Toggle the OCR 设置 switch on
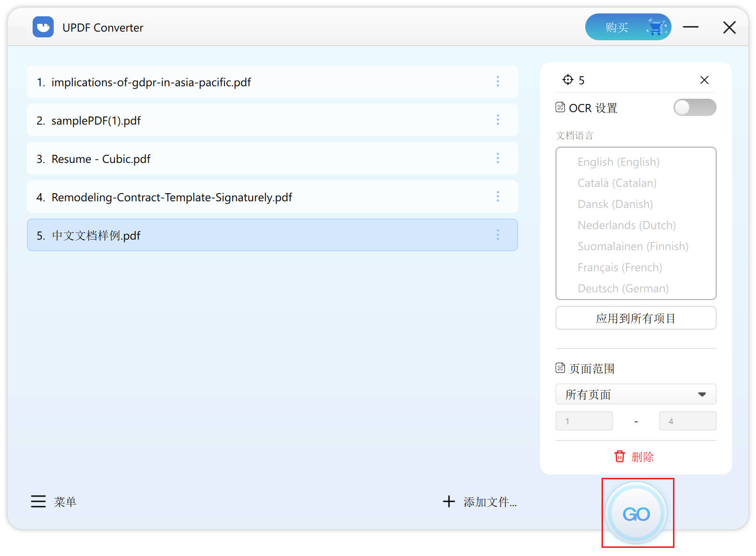Image resolution: width=756 pixels, height=556 pixels. tap(695, 107)
